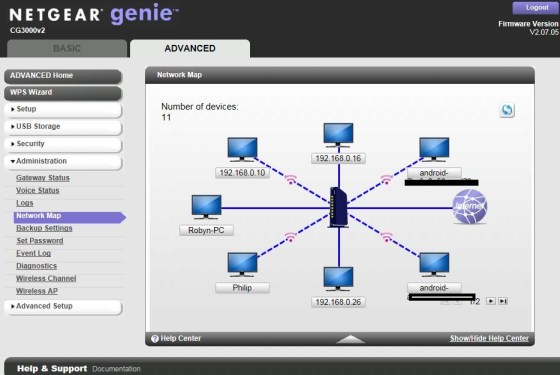The height and width of the screenshot is (375, 560).
Task: Click the 192.168.0.26 device label
Action: [x=338, y=302]
